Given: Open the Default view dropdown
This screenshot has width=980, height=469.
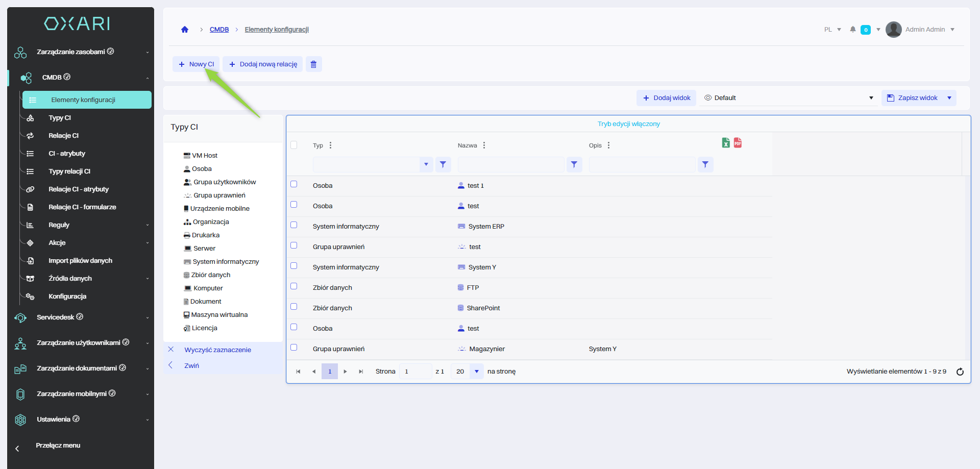Looking at the screenshot, I should pos(788,98).
